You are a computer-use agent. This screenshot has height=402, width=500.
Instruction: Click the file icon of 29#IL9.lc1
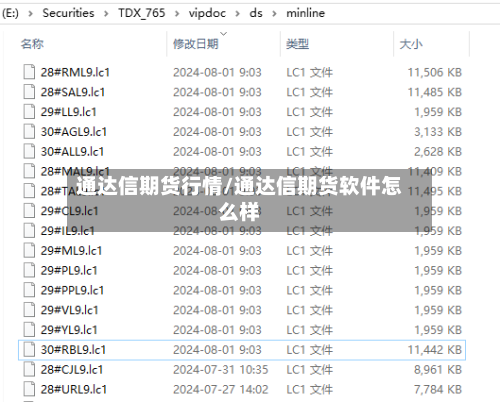click(29, 230)
